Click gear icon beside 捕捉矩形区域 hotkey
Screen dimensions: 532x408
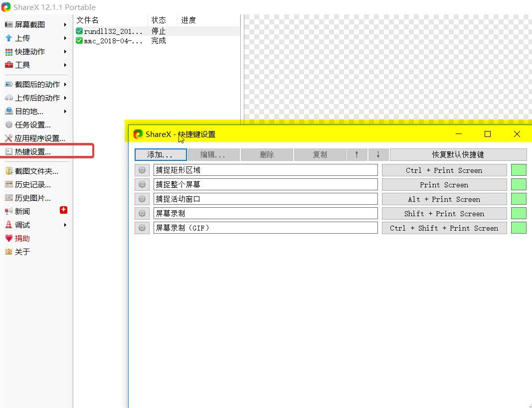pos(142,170)
